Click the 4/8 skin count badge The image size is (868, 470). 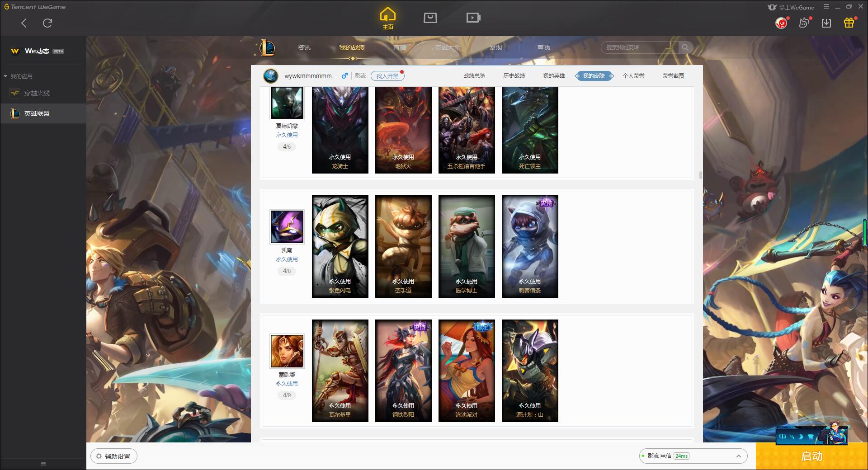coord(287,271)
